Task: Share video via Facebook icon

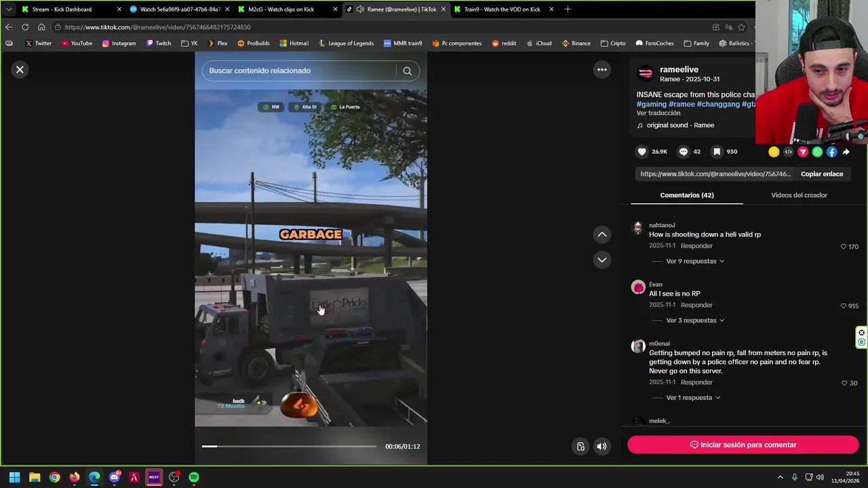Action: (x=831, y=152)
